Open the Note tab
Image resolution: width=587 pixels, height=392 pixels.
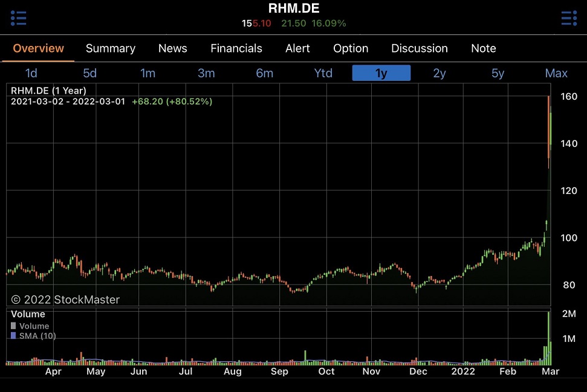pos(483,48)
